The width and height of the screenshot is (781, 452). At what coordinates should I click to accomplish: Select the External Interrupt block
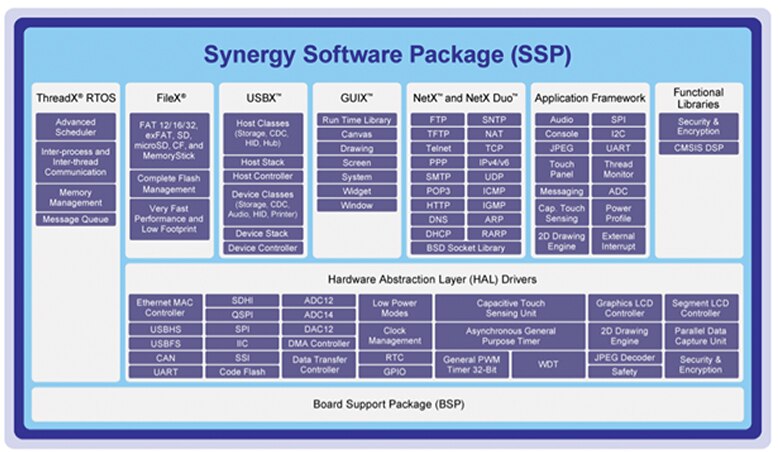618,241
